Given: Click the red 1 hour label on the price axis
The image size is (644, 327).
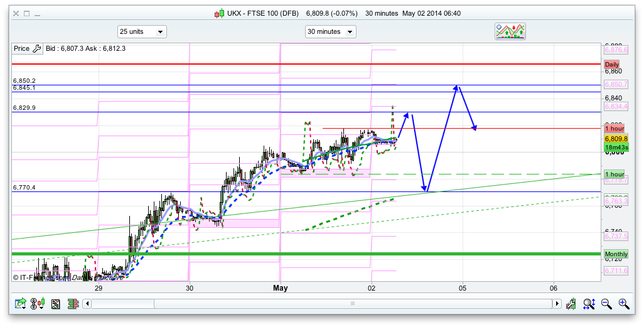Looking at the screenshot, I should pos(614,129).
